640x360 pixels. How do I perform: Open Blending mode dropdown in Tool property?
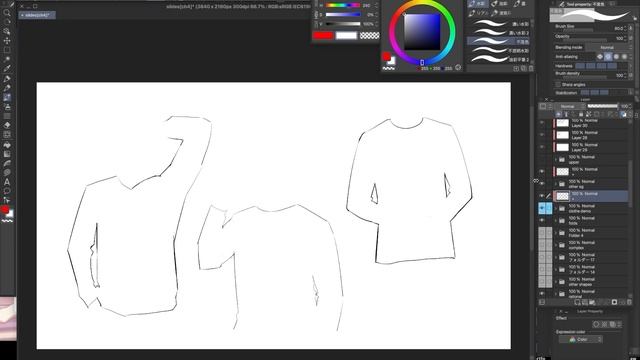[x=607, y=47]
